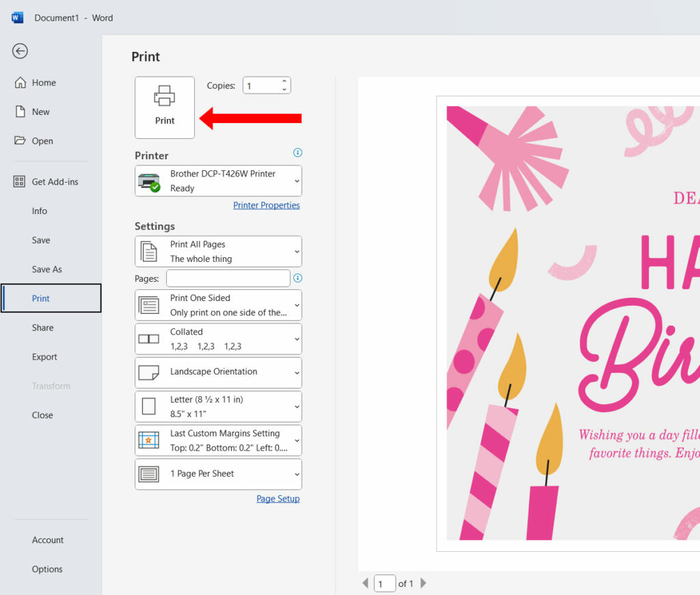Click the next page navigation arrow

point(422,583)
